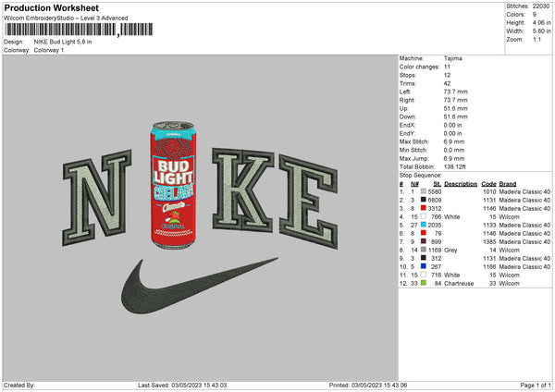Click 'Page 1 of 1' in footer
Image resolution: width=555 pixels, height=392 pixels.
coord(536,385)
